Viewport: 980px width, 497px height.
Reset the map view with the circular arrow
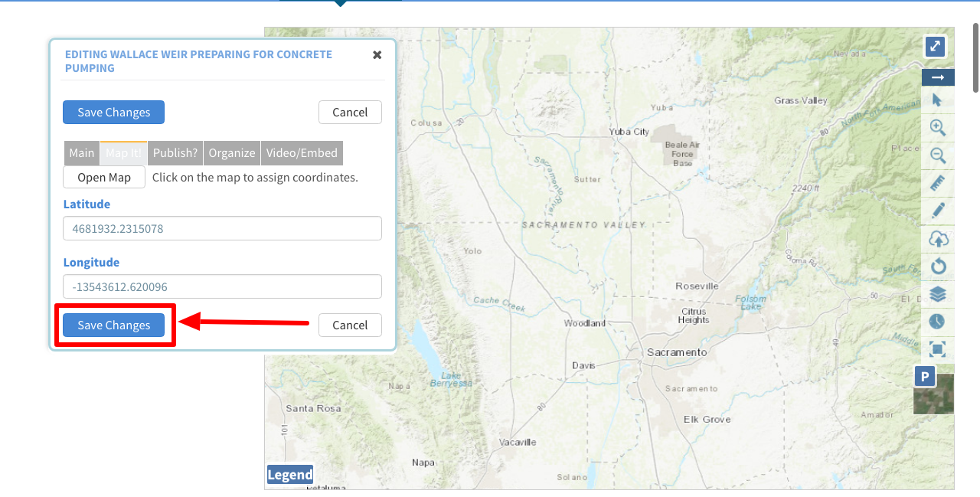(938, 266)
